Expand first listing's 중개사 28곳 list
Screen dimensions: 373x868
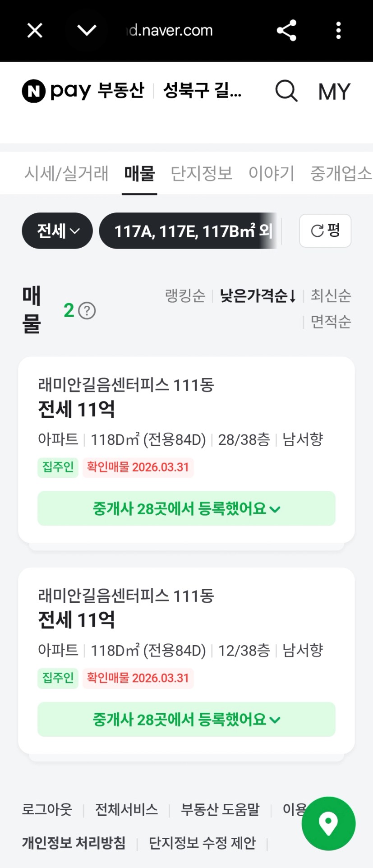click(x=186, y=509)
